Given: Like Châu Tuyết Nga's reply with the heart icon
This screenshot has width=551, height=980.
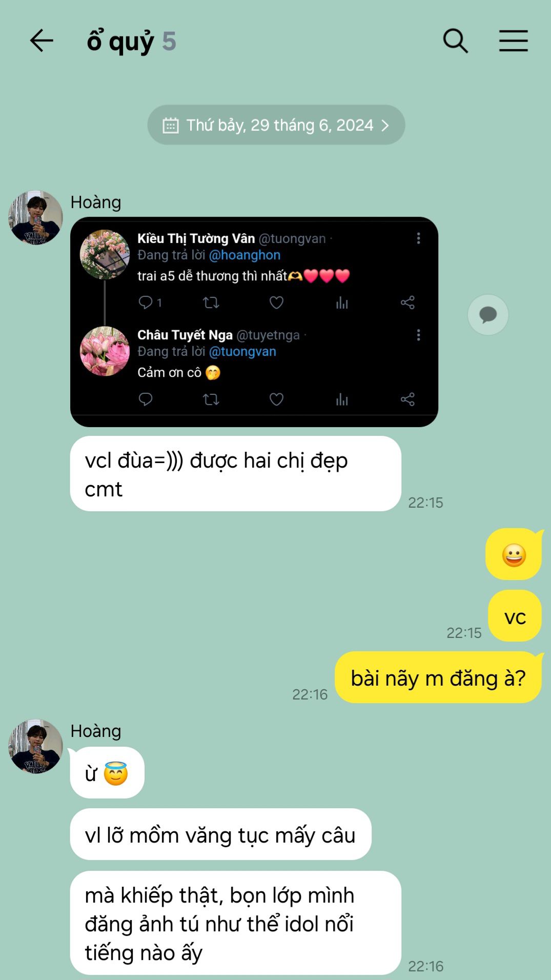Looking at the screenshot, I should click(x=276, y=399).
